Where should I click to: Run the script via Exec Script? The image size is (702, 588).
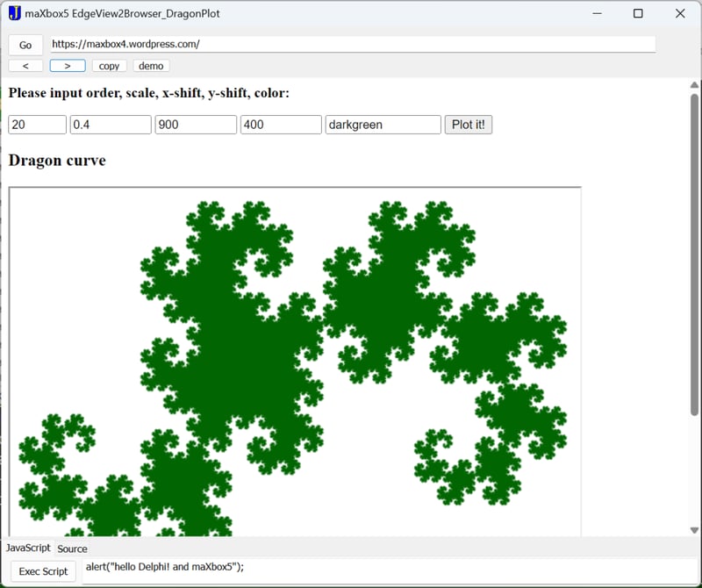43,571
